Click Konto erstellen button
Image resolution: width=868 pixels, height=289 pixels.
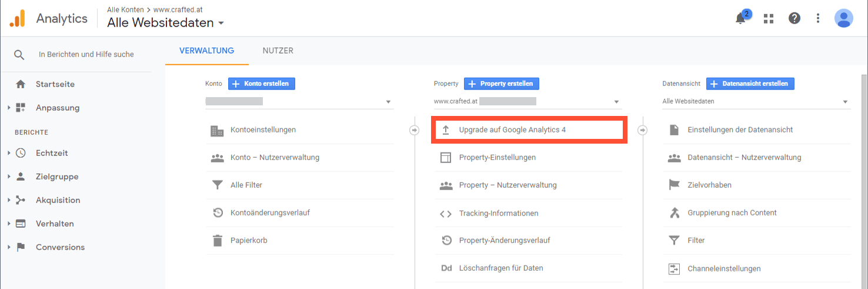coord(262,84)
